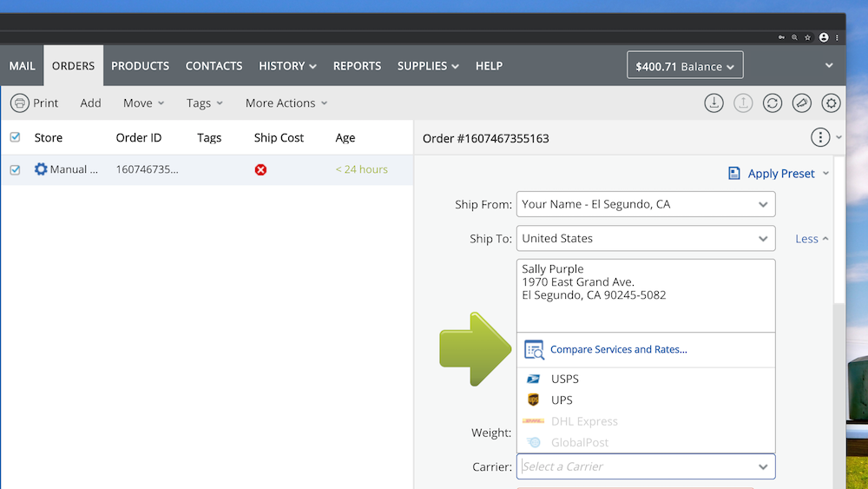Select USPS from the carrier list
Viewport: 868px width, 489px height.
point(564,379)
